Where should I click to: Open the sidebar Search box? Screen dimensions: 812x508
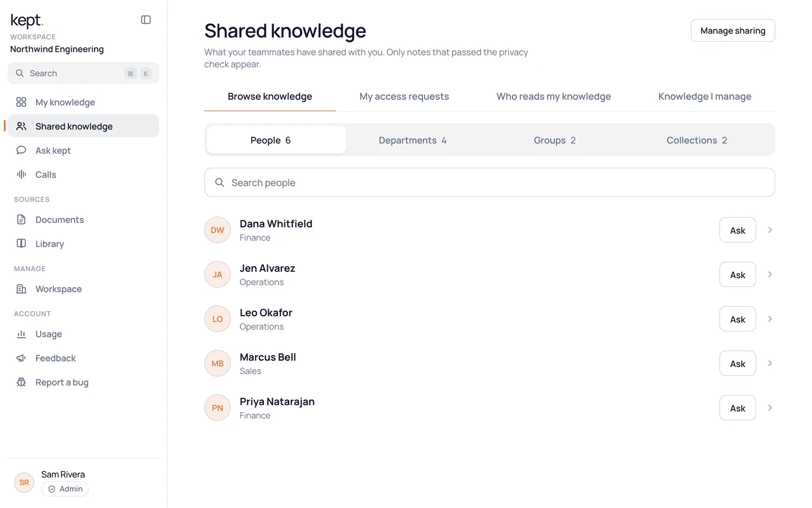click(x=83, y=73)
